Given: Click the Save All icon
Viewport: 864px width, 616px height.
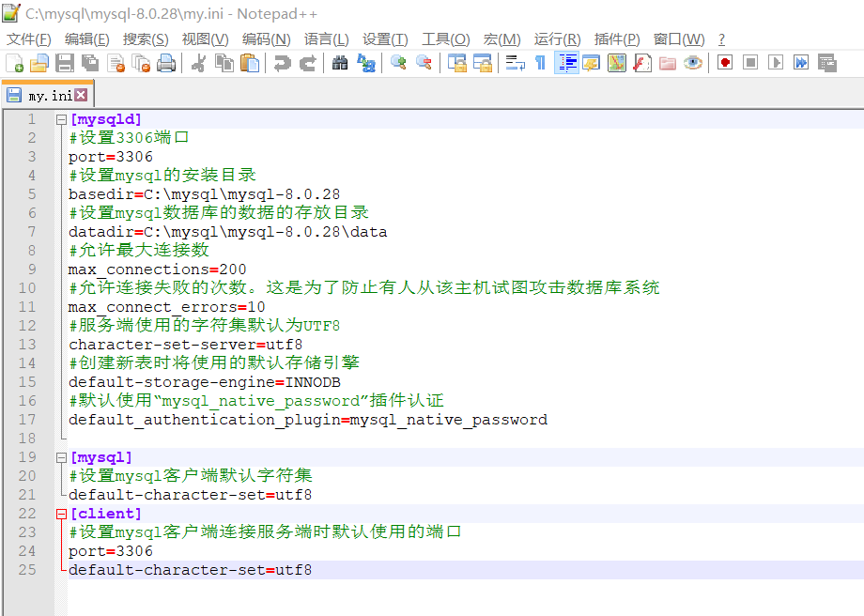Looking at the screenshot, I should click(90, 63).
